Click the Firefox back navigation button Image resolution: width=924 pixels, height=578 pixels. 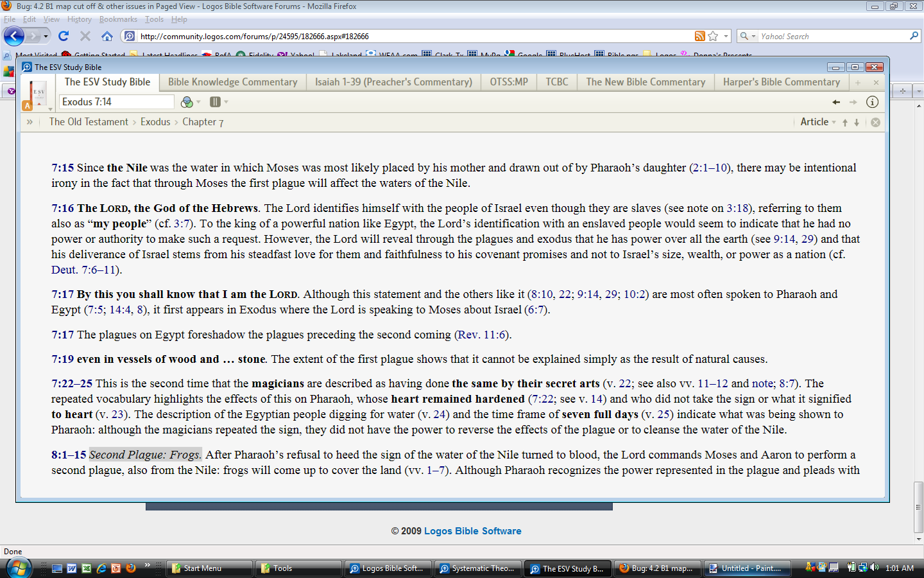pyautogui.click(x=14, y=36)
